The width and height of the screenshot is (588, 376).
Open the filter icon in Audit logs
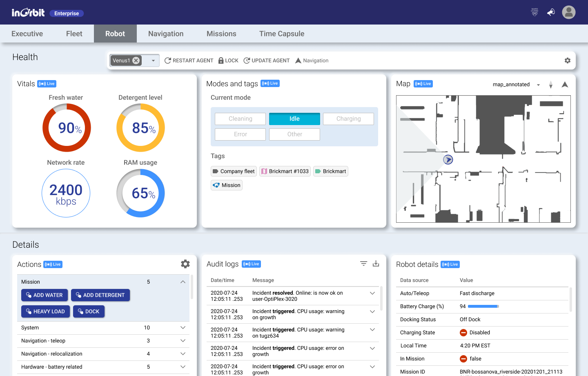click(x=363, y=264)
